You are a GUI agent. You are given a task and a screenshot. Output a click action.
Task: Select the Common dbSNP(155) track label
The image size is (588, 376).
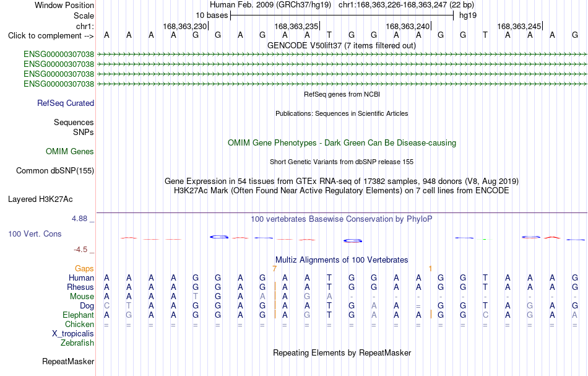pyautogui.click(x=54, y=170)
